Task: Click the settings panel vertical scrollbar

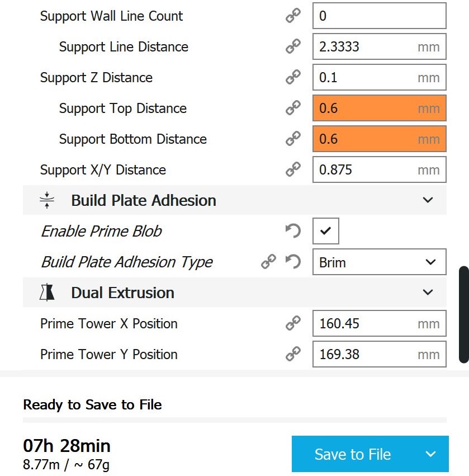Action: [463, 314]
